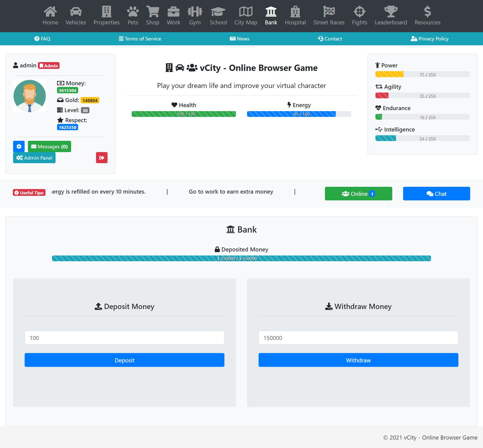Click the admin avatar image
The image size is (483, 448).
point(30,96)
